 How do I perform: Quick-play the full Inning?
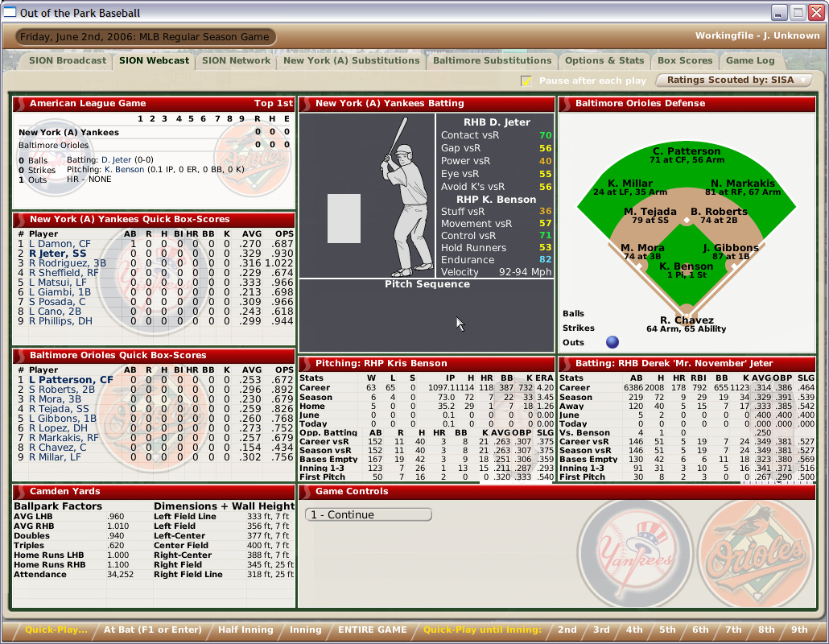(306, 630)
